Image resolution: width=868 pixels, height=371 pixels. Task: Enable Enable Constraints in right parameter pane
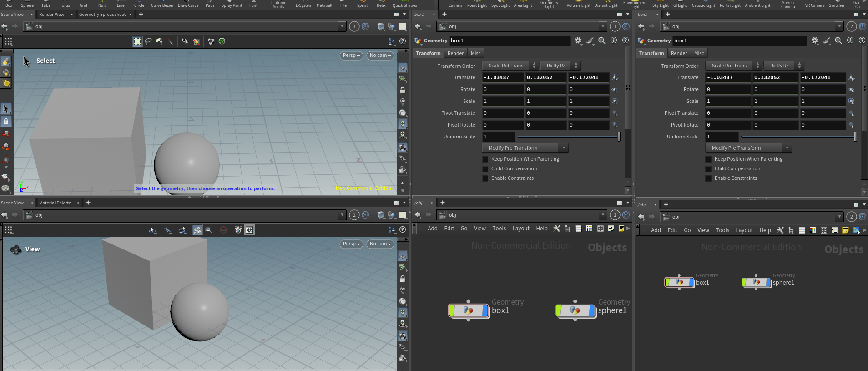click(708, 178)
